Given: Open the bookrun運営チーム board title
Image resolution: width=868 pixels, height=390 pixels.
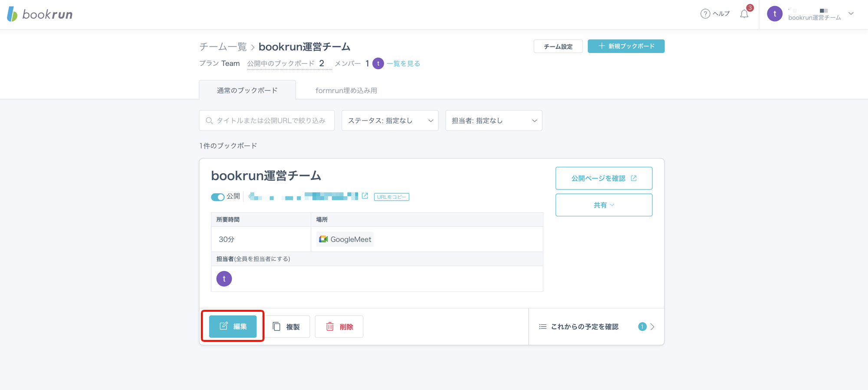Looking at the screenshot, I should (x=266, y=175).
